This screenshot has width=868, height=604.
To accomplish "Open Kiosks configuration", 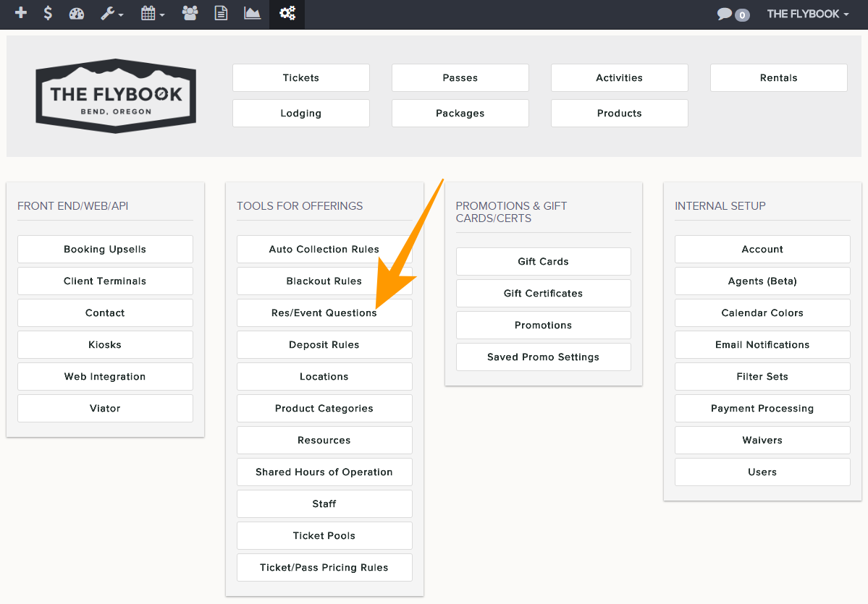I will point(105,344).
